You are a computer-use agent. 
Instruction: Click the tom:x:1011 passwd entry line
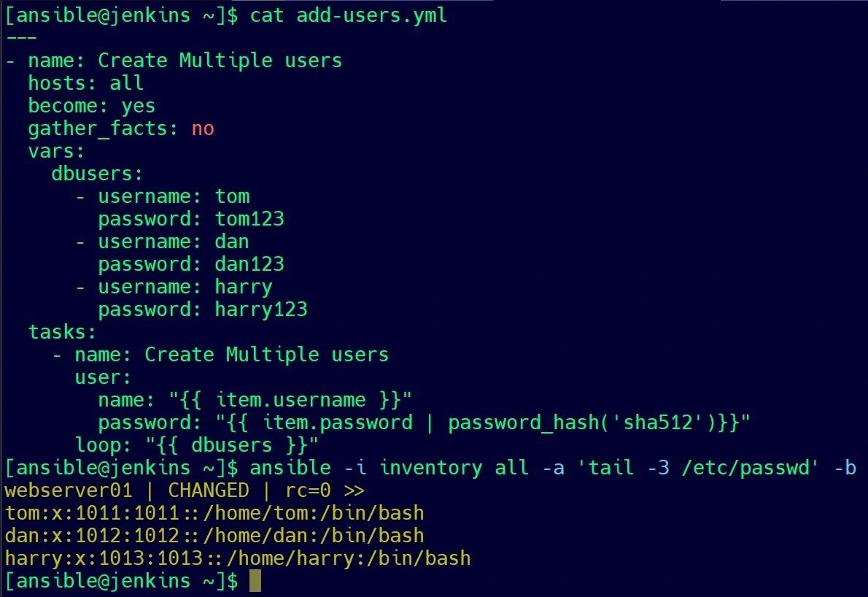coord(214,513)
